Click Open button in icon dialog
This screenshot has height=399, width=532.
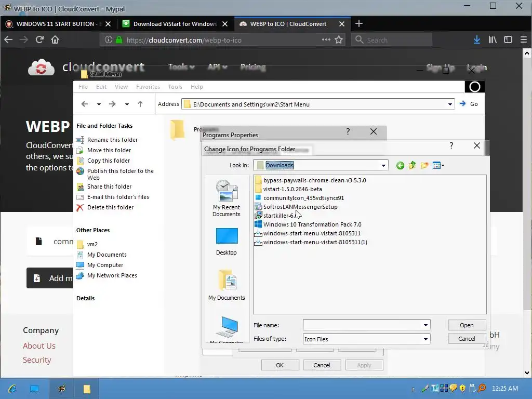click(467, 325)
